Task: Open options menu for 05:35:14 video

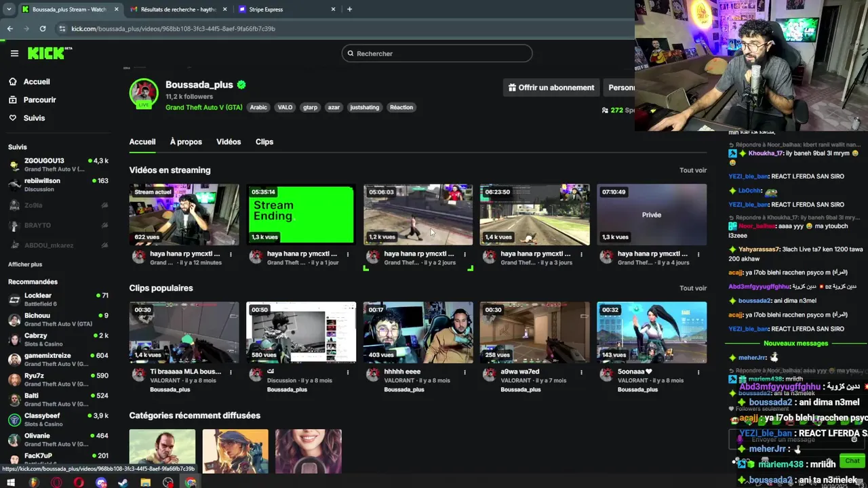Action: coord(348,254)
